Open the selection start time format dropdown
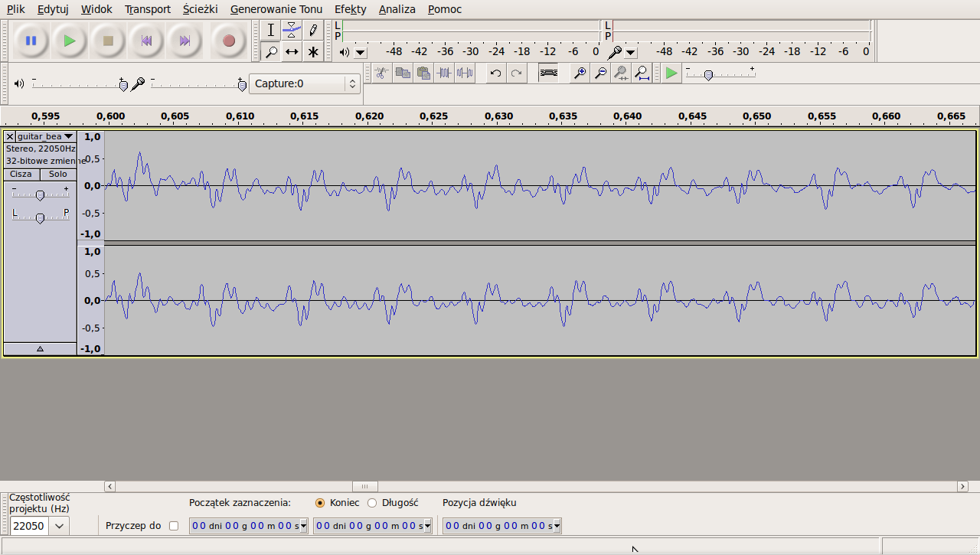Screen dimensions: 980x555 (304, 526)
